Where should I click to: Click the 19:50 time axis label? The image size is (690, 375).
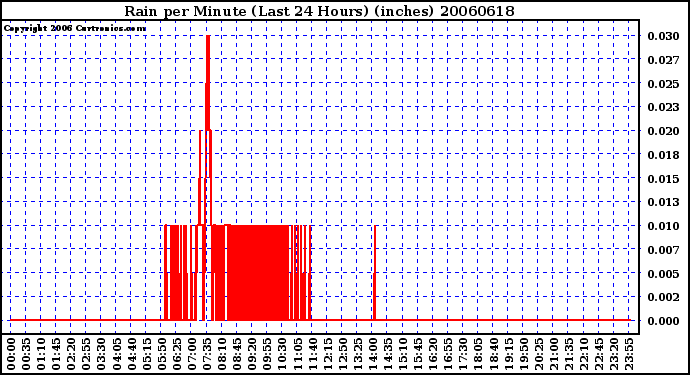(523, 354)
